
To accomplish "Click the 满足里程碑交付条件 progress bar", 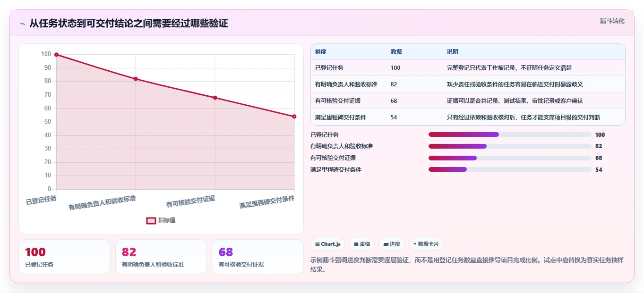I will tap(510, 170).
